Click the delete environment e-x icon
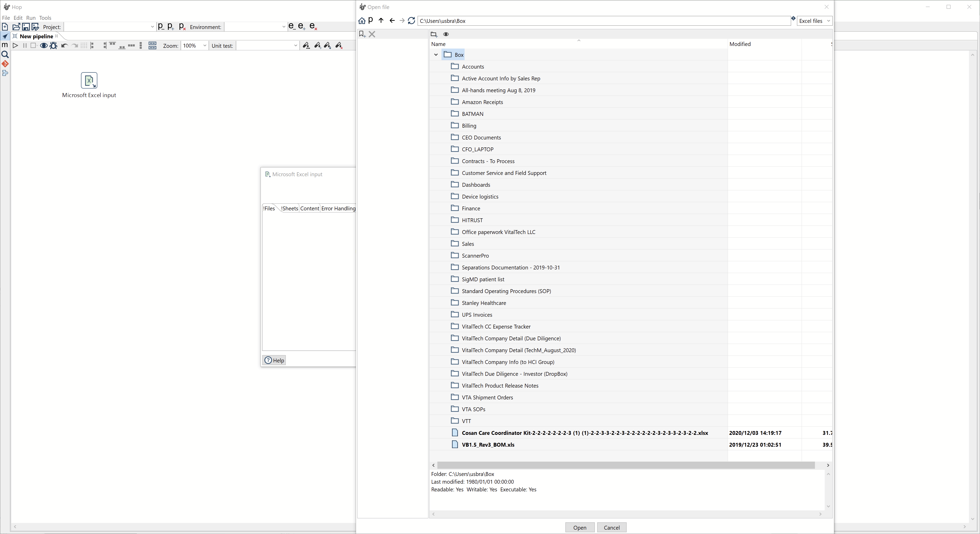 313,27
